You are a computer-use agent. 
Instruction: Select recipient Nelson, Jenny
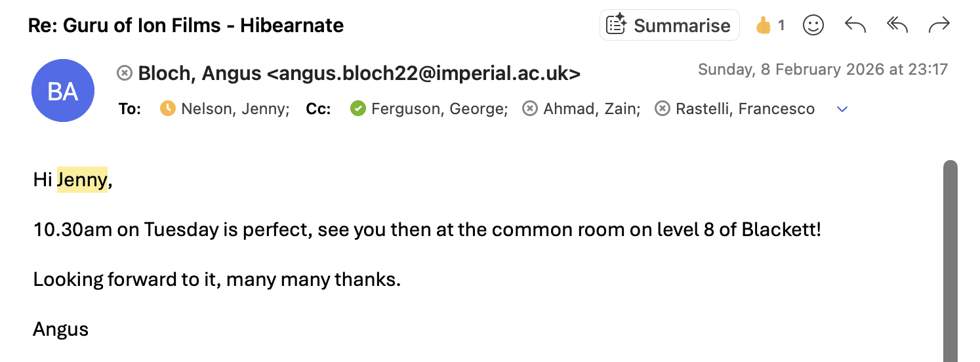(235, 109)
